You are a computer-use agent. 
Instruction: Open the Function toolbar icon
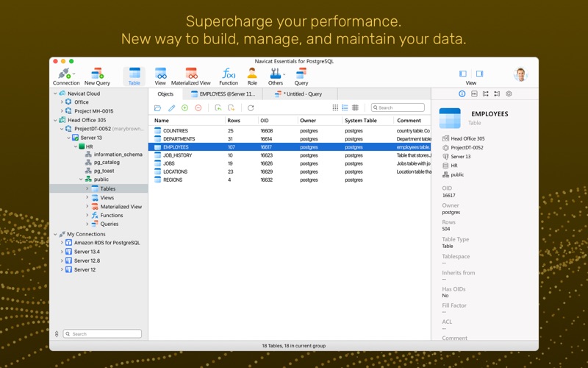click(x=229, y=77)
